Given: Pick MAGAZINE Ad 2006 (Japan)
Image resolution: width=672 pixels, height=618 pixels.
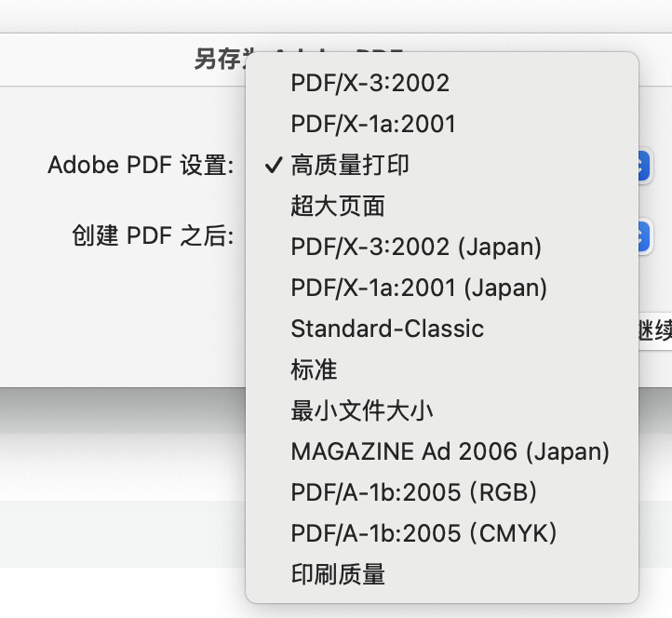Looking at the screenshot, I should coord(442,452).
